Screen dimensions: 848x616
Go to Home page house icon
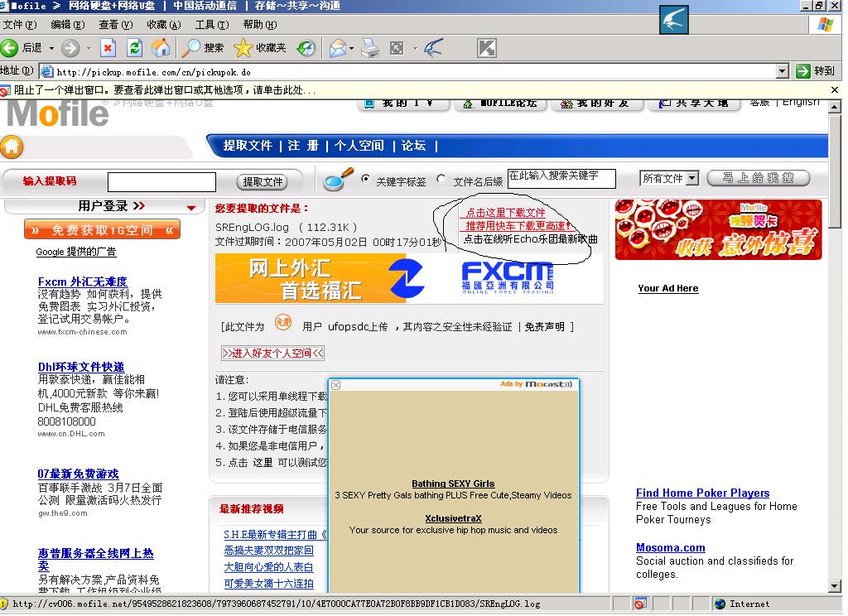(160, 48)
